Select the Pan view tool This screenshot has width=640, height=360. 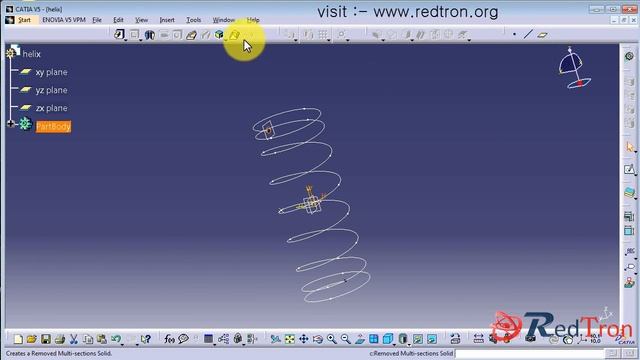(x=304, y=339)
